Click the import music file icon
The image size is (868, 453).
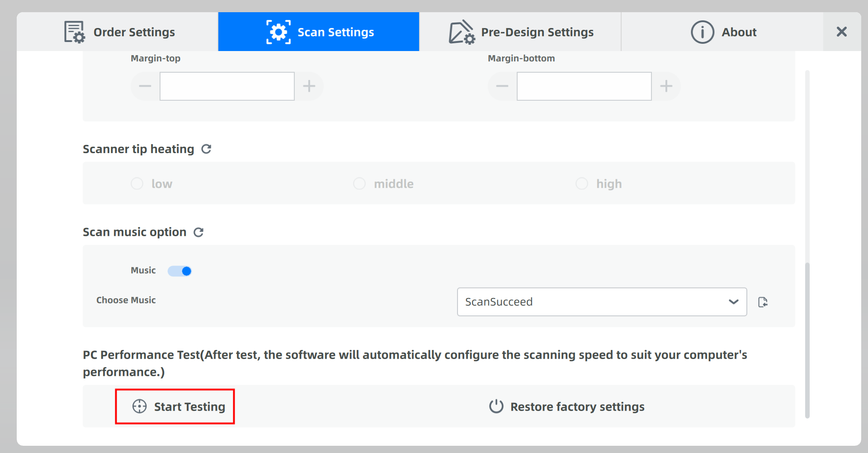763,302
